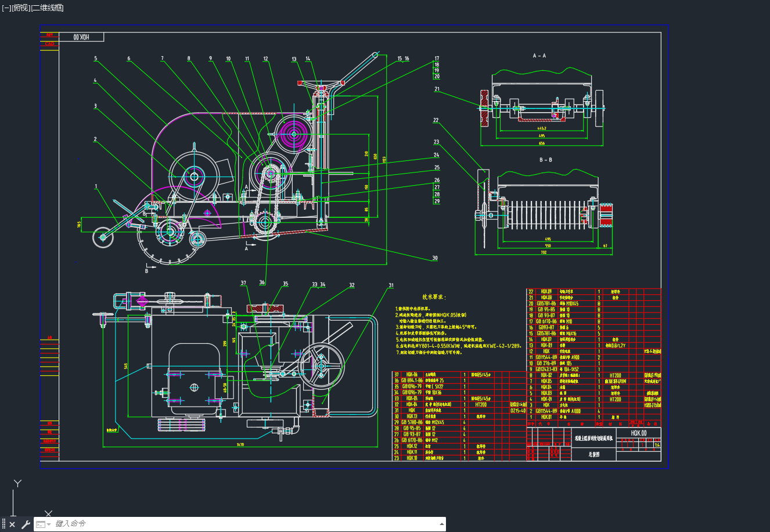Select part balloon number 12
The height and width of the screenshot is (532, 770).
click(265, 59)
